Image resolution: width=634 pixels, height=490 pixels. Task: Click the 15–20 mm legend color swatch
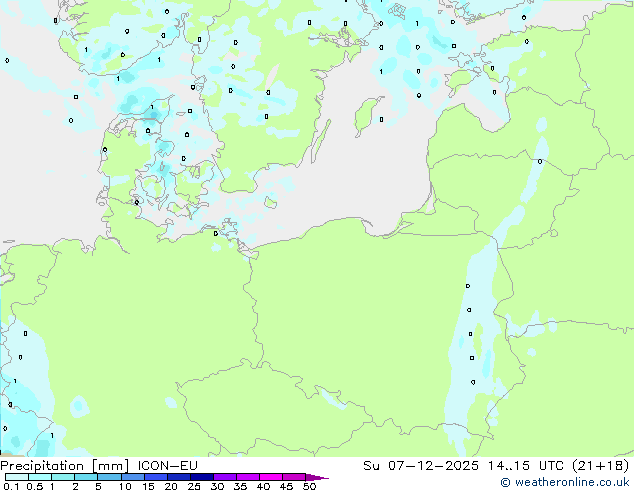(x=156, y=477)
